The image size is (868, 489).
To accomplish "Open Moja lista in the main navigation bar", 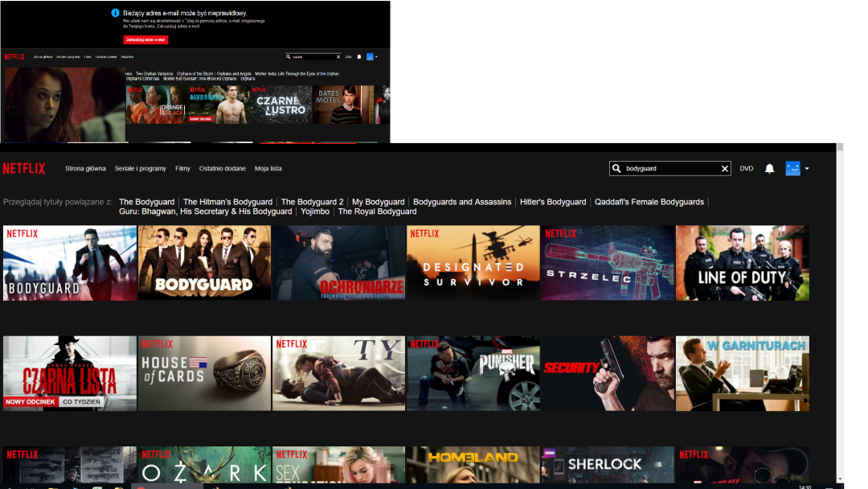I will tap(268, 169).
